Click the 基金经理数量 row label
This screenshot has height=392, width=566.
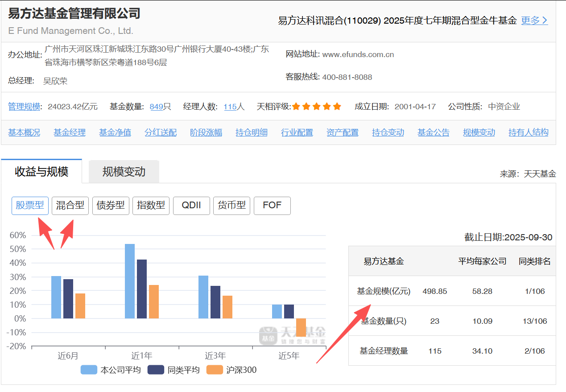click(384, 351)
